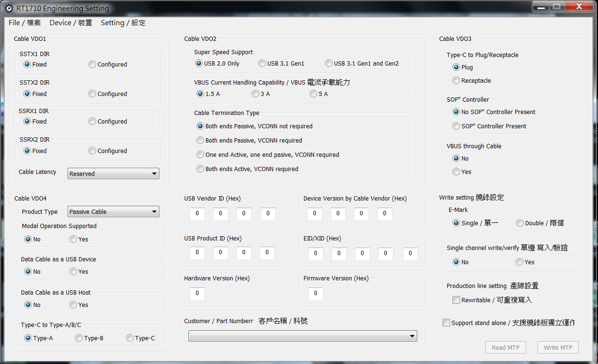
Task: Click the Read MTP button
Action: click(506, 347)
